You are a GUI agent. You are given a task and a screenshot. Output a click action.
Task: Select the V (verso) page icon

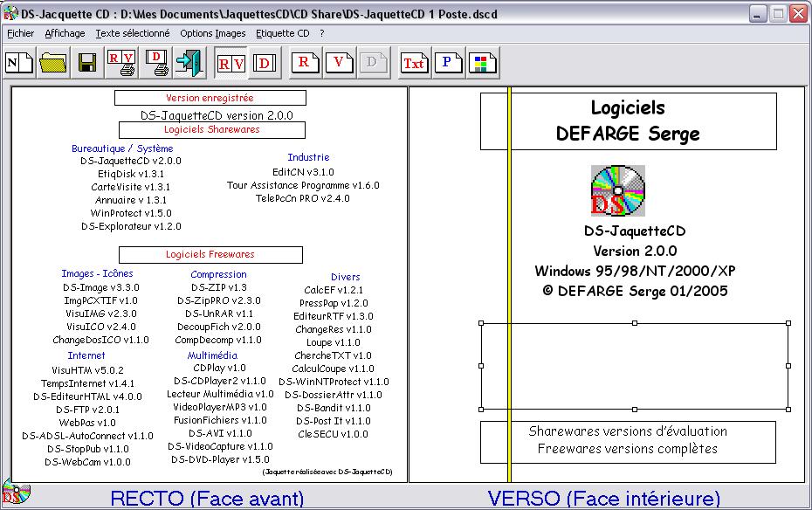coord(339,63)
